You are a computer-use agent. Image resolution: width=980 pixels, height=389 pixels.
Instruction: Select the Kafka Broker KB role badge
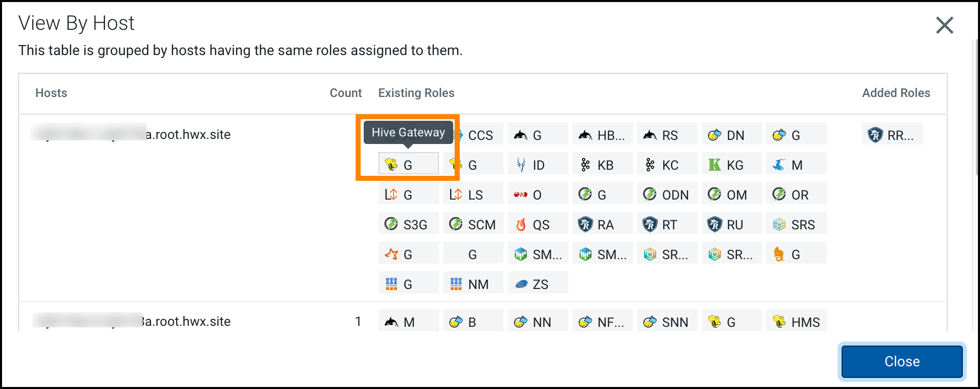(x=602, y=163)
